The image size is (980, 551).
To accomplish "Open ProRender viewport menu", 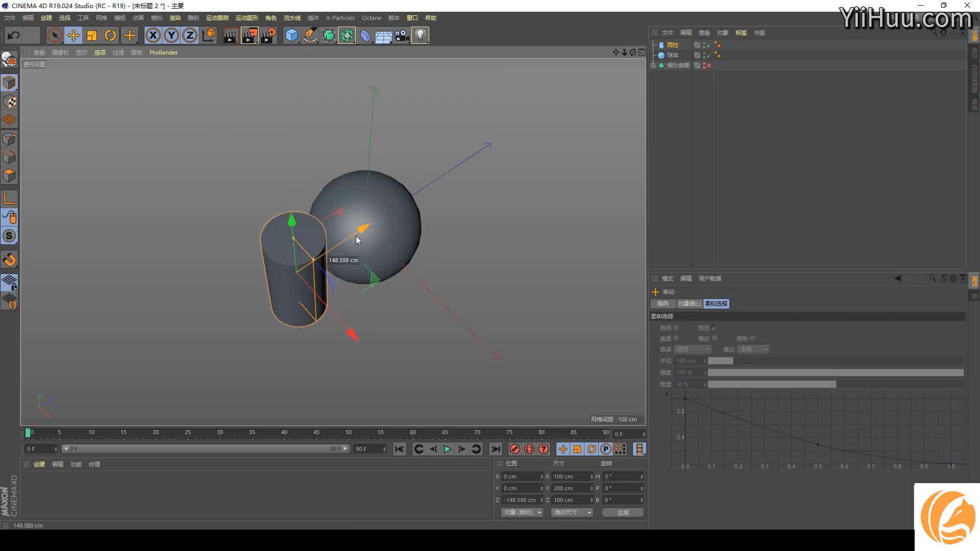I will point(163,53).
